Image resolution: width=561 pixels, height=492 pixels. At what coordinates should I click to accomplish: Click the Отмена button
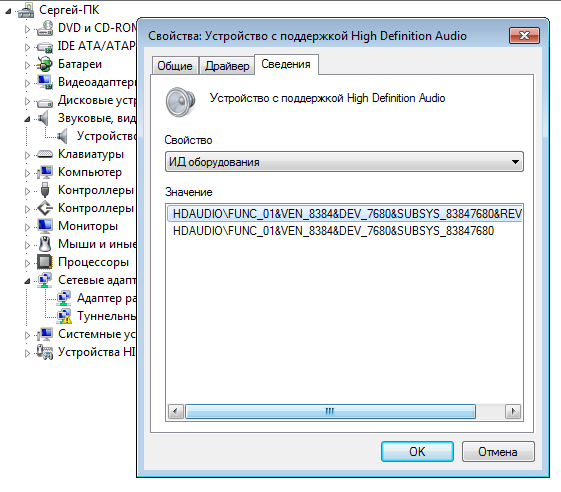coord(498,452)
